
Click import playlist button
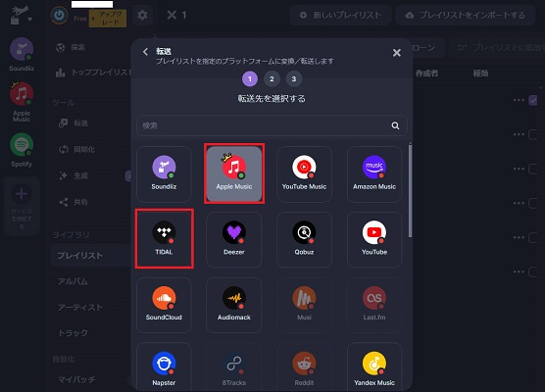tap(466, 16)
